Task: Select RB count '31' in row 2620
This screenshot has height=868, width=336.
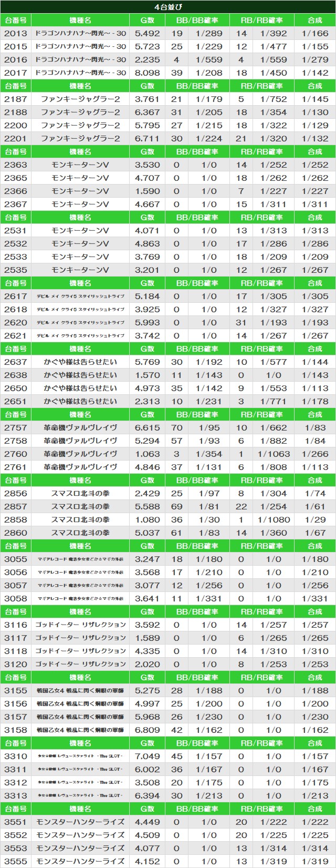Action: [241, 322]
